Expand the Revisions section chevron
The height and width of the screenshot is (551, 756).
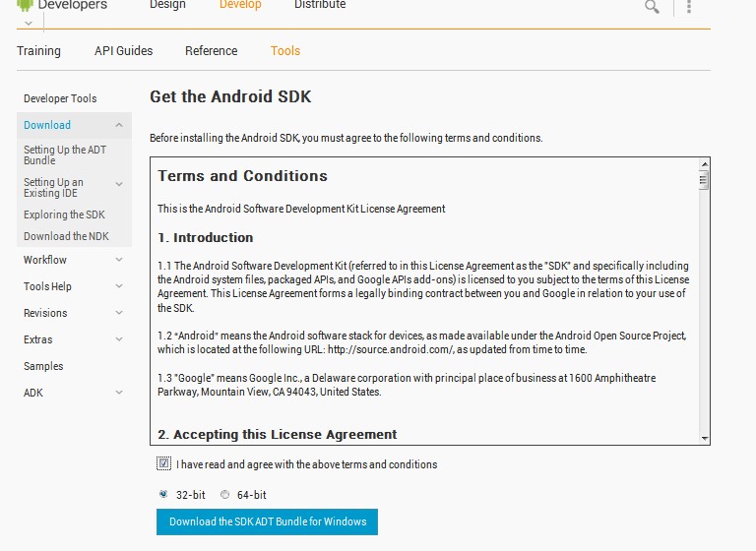(x=119, y=313)
